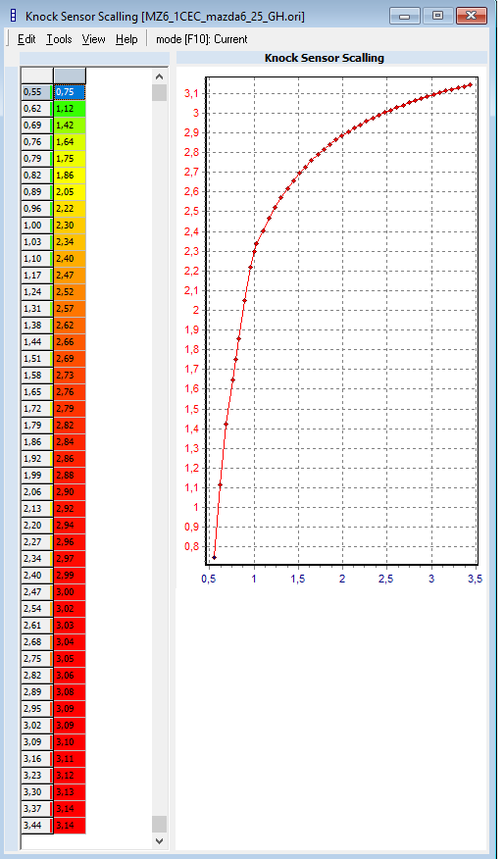Click the window's app icon in title bar
Image resolution: width=504 pixels, height=859 pixels.
coord(13,16)
